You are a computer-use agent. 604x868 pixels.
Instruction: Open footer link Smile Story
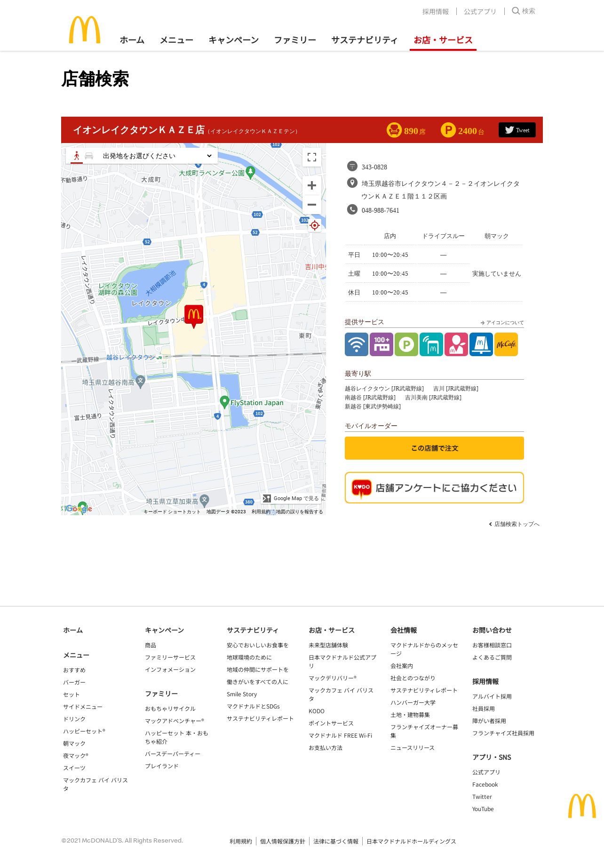[x=242, y=694]
